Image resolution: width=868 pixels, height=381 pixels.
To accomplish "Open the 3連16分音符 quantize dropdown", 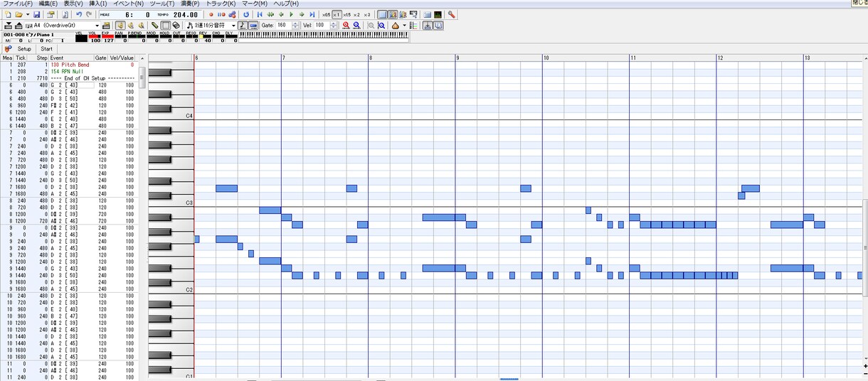I will (x=233, y=25).
